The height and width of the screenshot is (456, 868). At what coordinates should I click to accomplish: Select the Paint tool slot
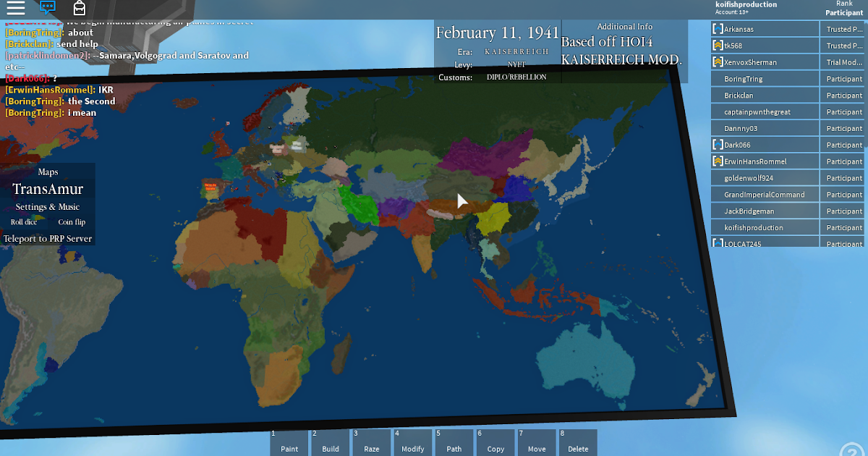coord(289,442)
